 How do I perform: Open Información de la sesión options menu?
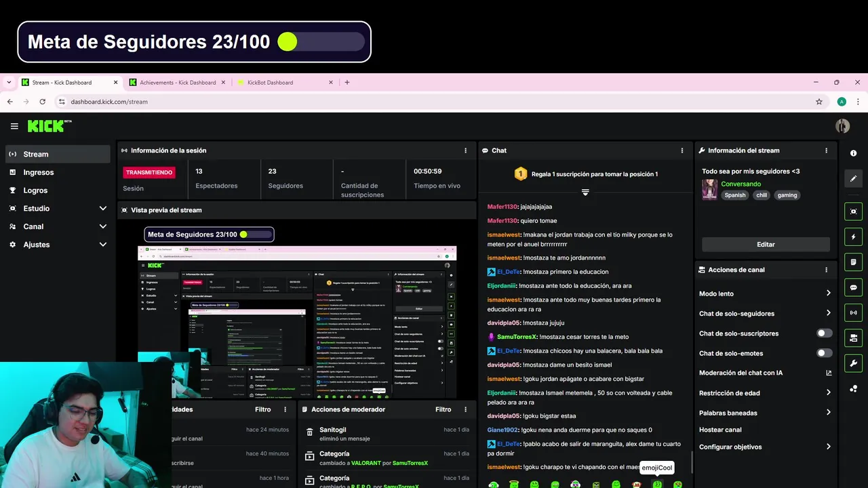pos(465,150)
